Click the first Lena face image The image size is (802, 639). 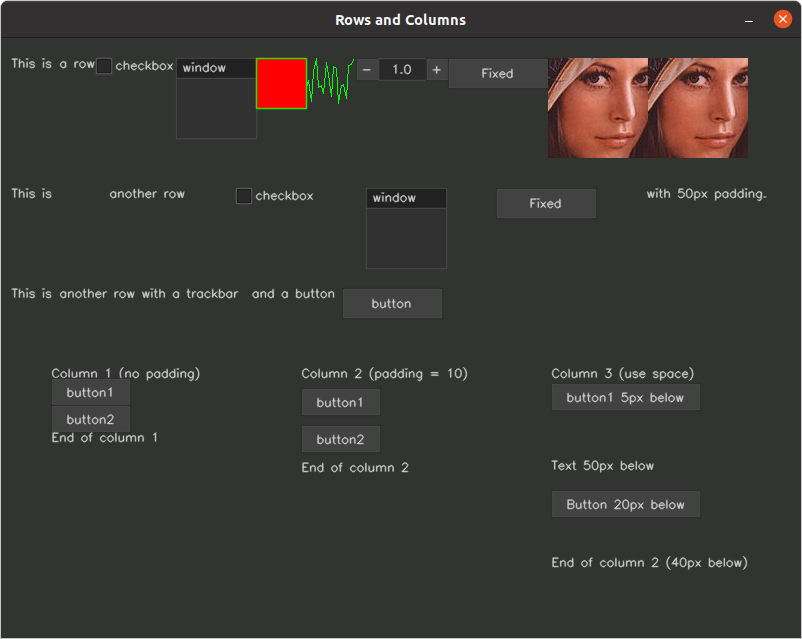tap(597, 108)
